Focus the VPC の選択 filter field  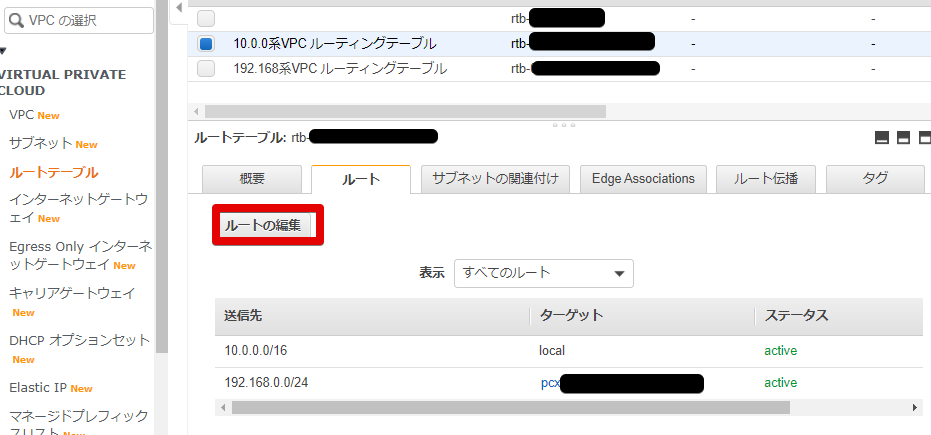pyautogui.click(x=79, y=21)
